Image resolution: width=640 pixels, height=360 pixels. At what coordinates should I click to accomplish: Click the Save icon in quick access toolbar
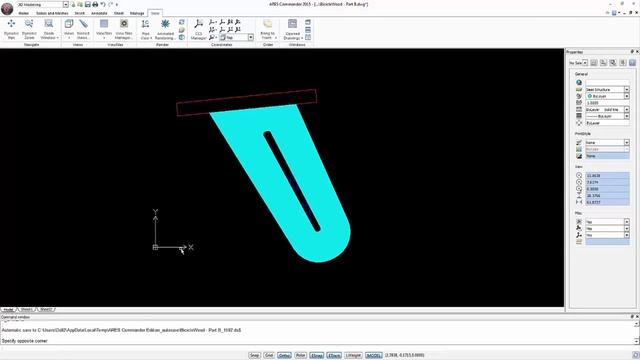(x=87, y=4)
